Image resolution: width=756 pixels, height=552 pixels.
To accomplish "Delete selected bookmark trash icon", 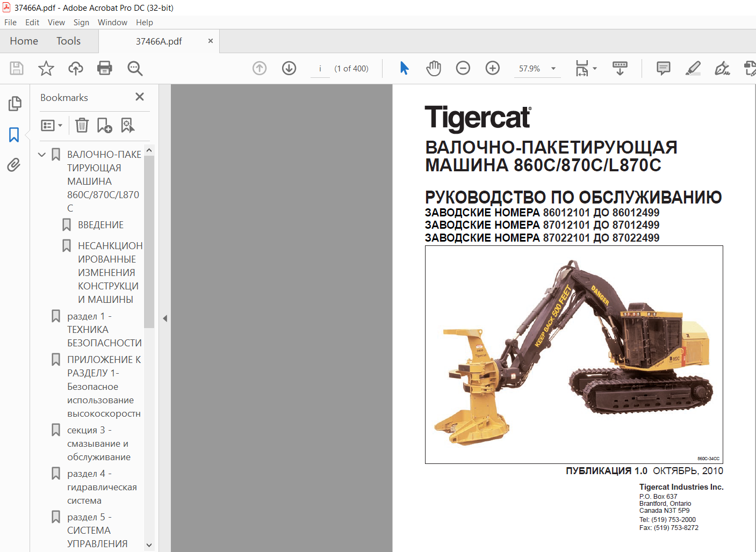I will [x=82, y=125].
